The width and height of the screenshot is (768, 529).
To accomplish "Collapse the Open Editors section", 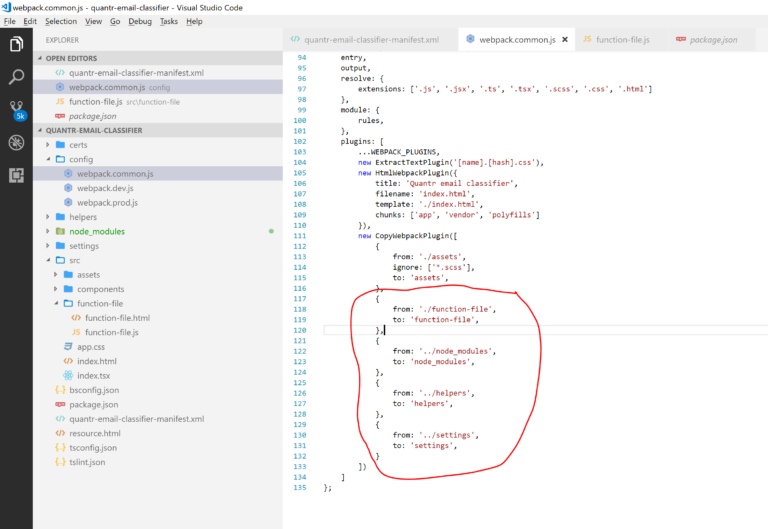I will click(x=40, y=58).
